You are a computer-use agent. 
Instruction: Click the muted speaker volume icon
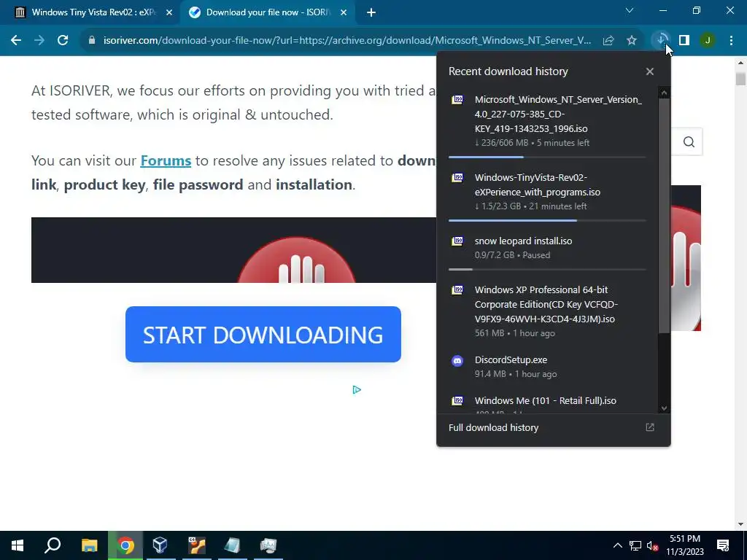652,545
